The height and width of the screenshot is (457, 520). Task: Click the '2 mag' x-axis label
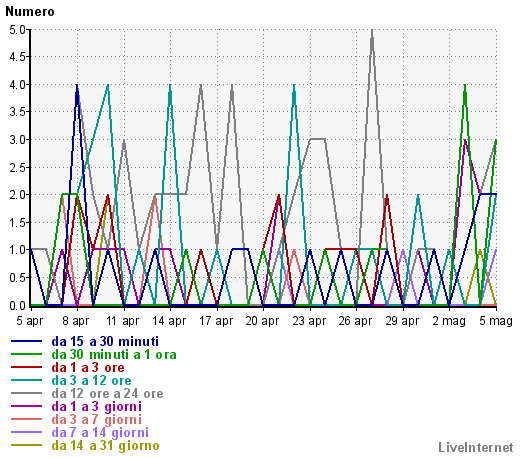pyautogui.click(x=449, y=321)
